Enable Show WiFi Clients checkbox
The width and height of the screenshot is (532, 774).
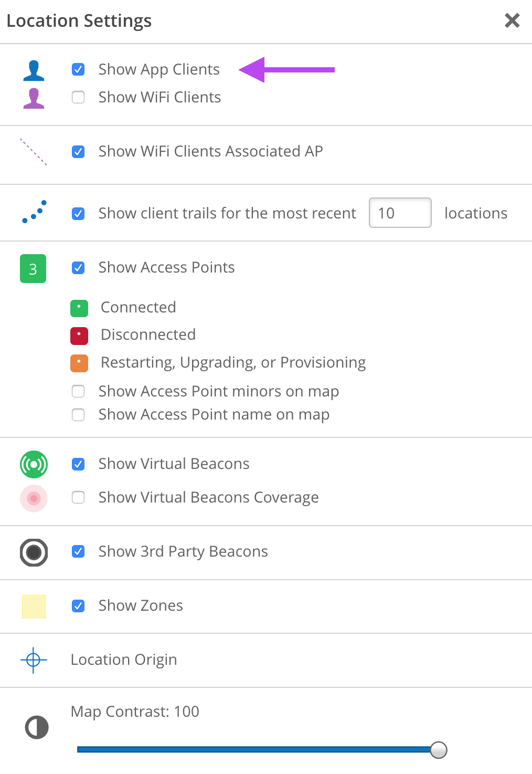point(78,97)
